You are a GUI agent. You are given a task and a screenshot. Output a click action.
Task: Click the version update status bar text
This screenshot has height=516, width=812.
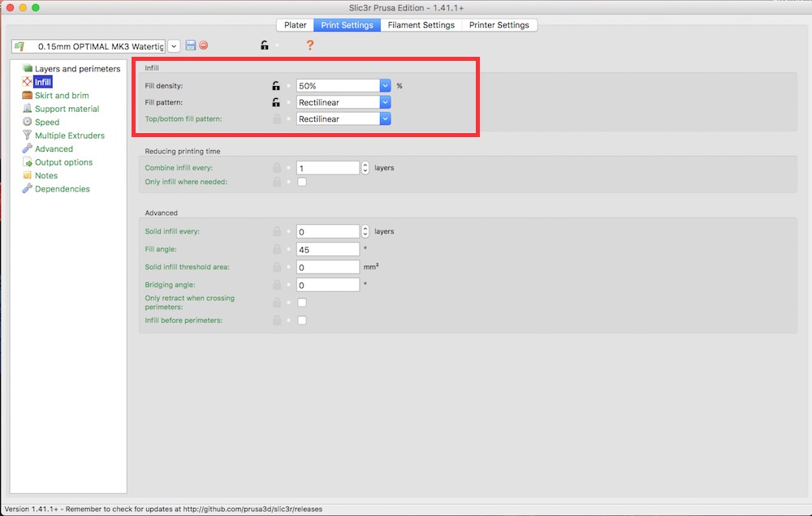[x=163, y=510]
